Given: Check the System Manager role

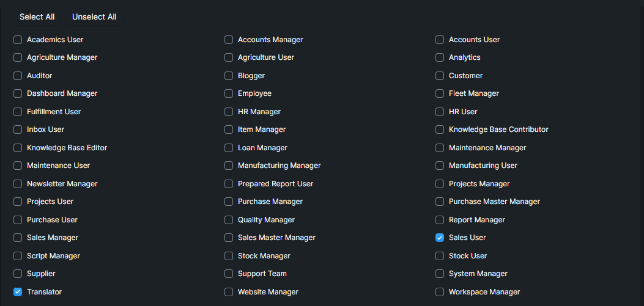Looking at the screenshot, I should (x=440, y=274).
